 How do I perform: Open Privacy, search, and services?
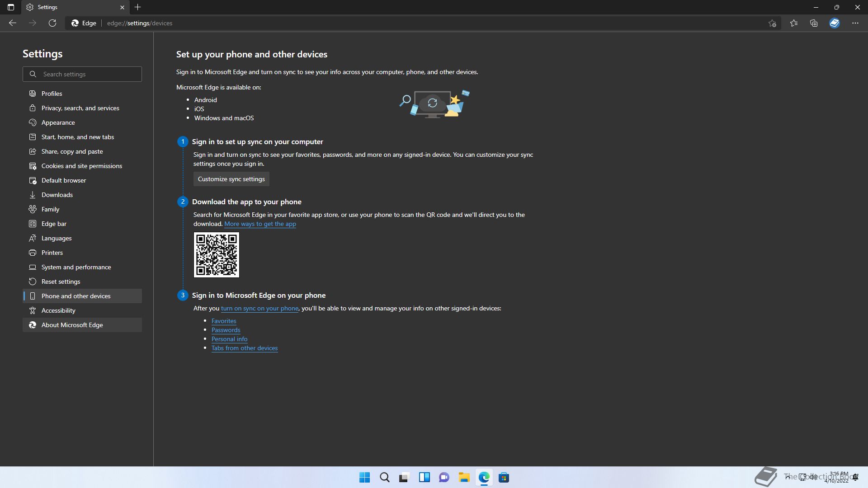(82, 108)
